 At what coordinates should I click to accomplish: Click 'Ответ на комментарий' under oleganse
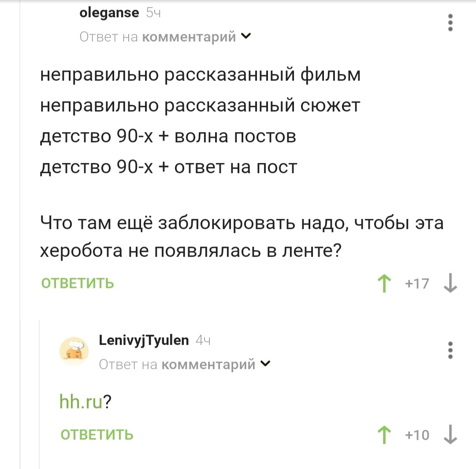[x=157, y=37]
